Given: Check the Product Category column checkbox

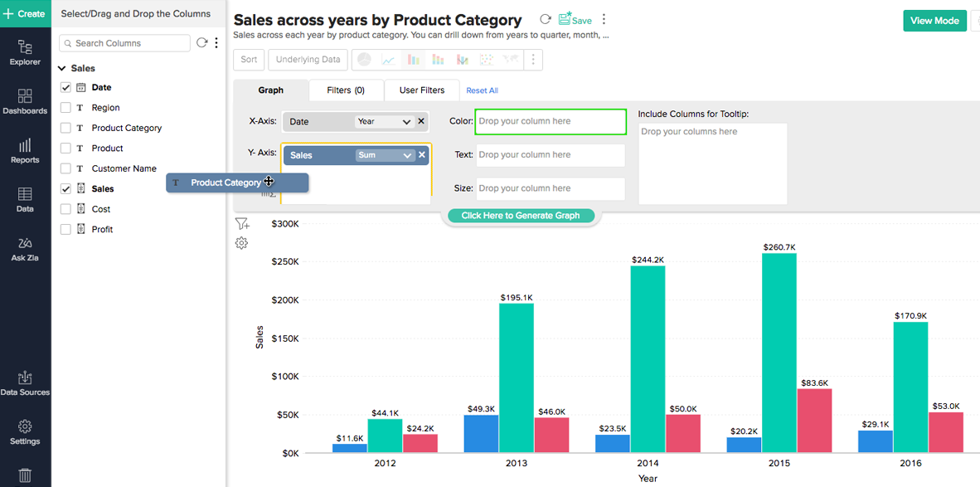Looking at the screenshot, I should click(x=65, y=128).
